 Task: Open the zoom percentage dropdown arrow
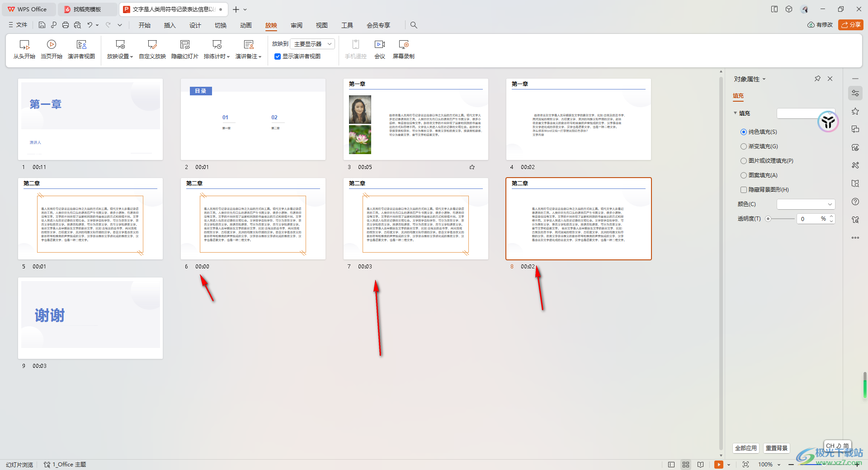click(779, 465)
